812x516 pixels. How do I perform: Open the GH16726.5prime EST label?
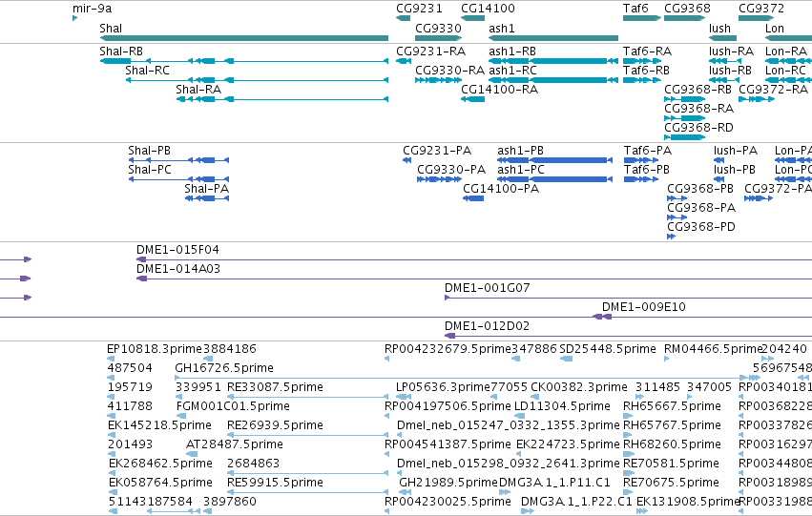click(224, 368)
